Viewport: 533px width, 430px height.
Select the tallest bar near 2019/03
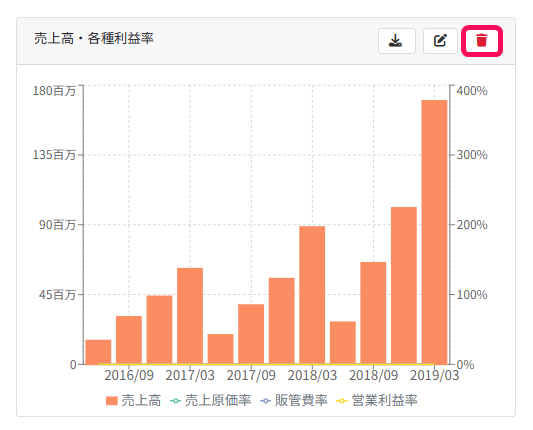pos(434,232)
